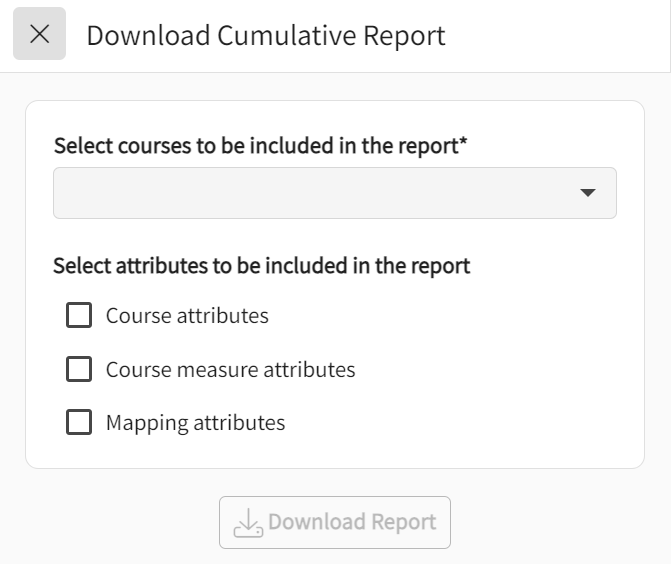
Task: Click empty header space right of title
Action: click(560, 35)
